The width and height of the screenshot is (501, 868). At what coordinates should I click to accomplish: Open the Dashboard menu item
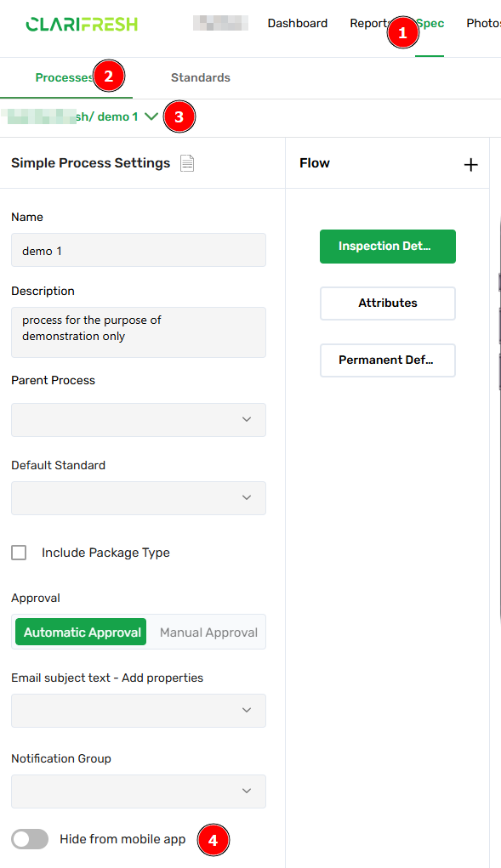pyautogui.click(x=297, y=23)
